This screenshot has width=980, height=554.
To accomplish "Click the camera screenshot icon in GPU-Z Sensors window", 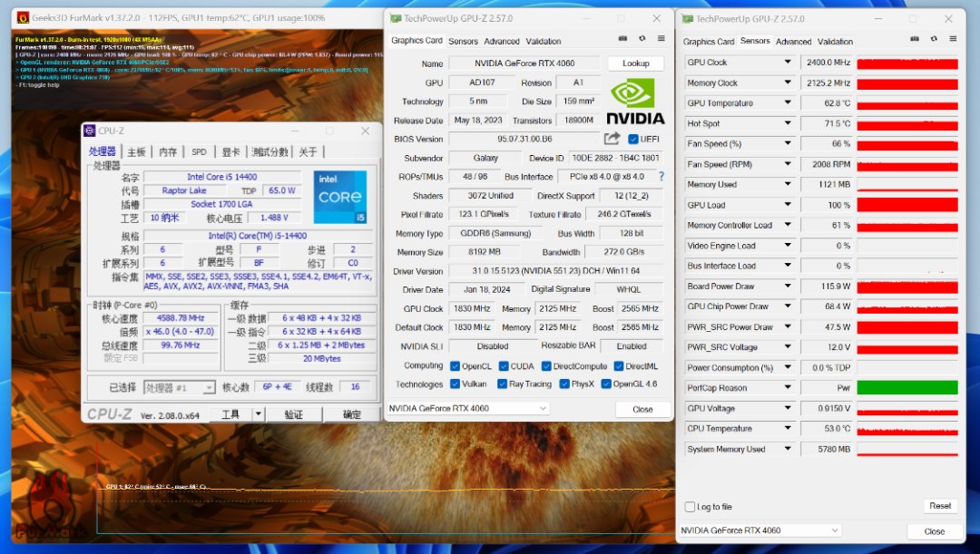I will coord(915,39).
